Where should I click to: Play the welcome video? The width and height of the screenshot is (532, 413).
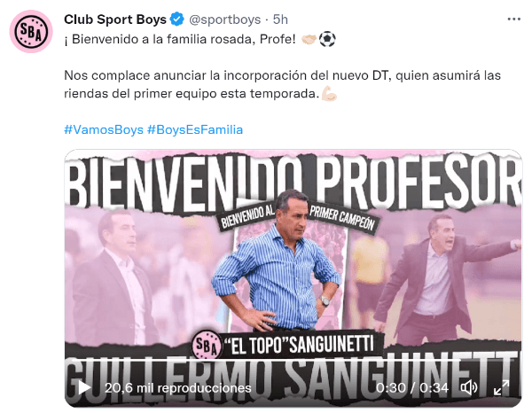pos(84,387)
